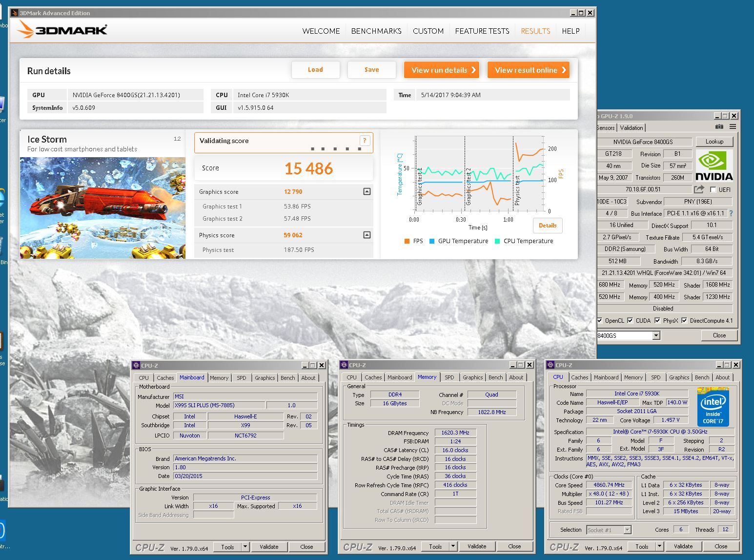Open the Validating score help question mark
754x560 pixels.
pyautogui.click(x=365, y=141)
